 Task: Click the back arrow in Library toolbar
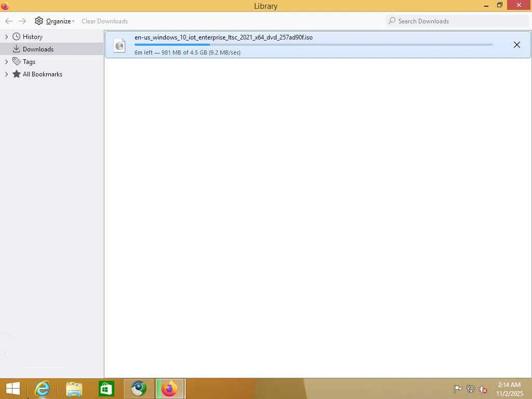(x=9, y=21)
